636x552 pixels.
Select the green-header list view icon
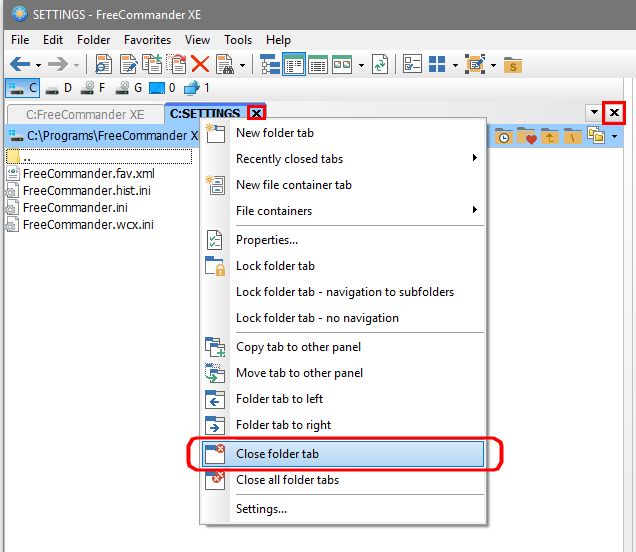[318, 64]
